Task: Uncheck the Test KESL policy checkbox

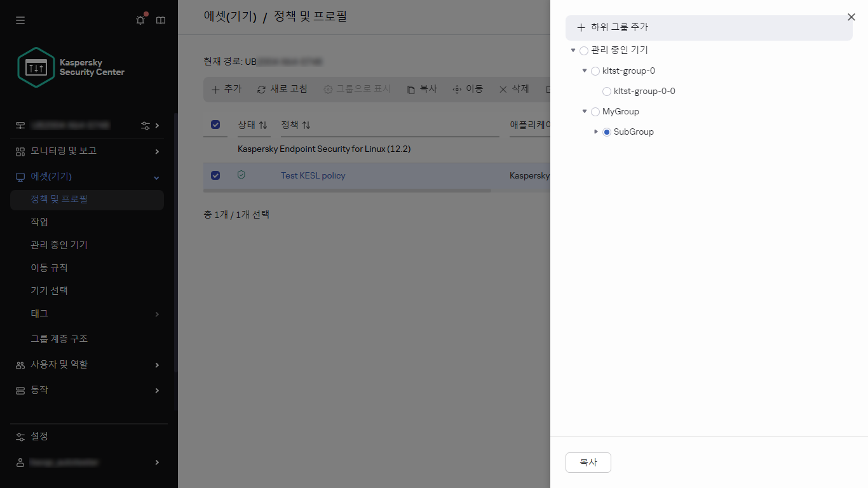Action: click(215, 175)
